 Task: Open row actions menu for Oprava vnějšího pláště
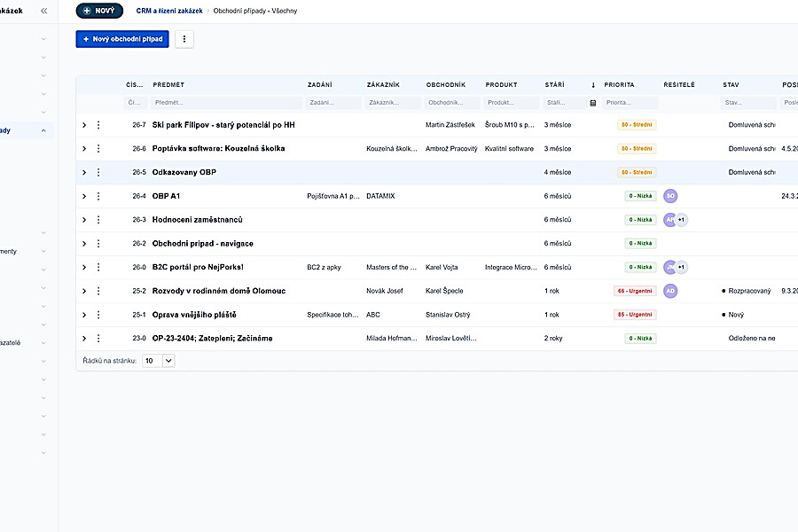[98, 315]
